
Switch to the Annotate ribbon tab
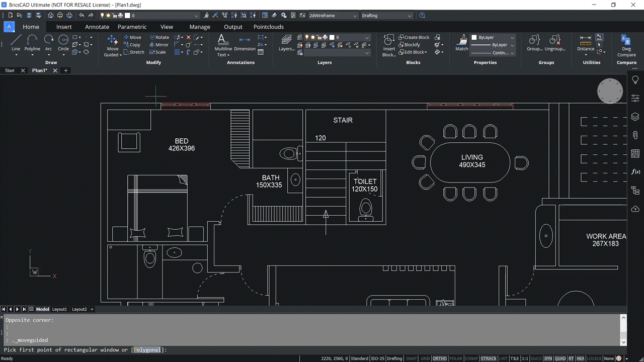click(97, 27)
